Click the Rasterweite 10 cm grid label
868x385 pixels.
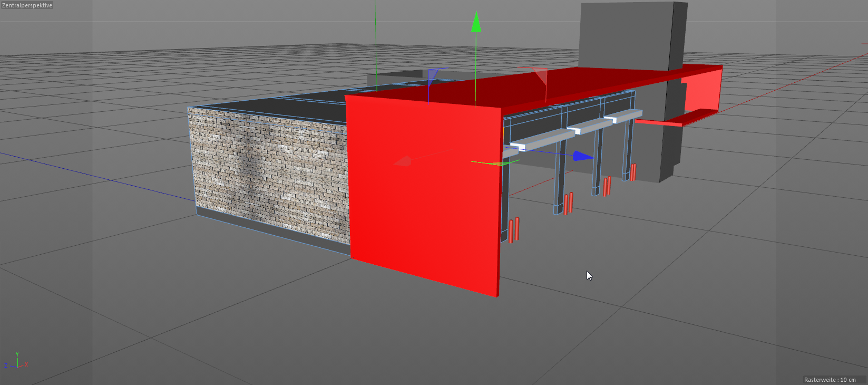(830, 380)
